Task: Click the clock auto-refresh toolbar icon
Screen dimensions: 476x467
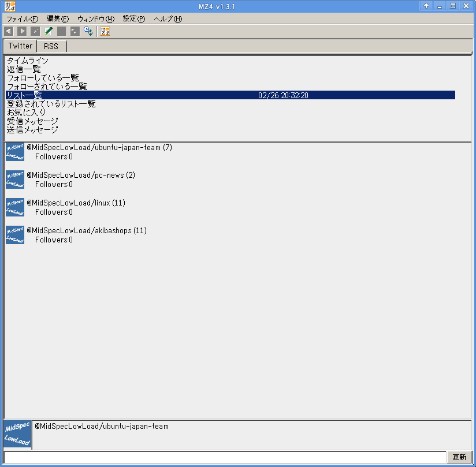Action: (x=88, y=31)
